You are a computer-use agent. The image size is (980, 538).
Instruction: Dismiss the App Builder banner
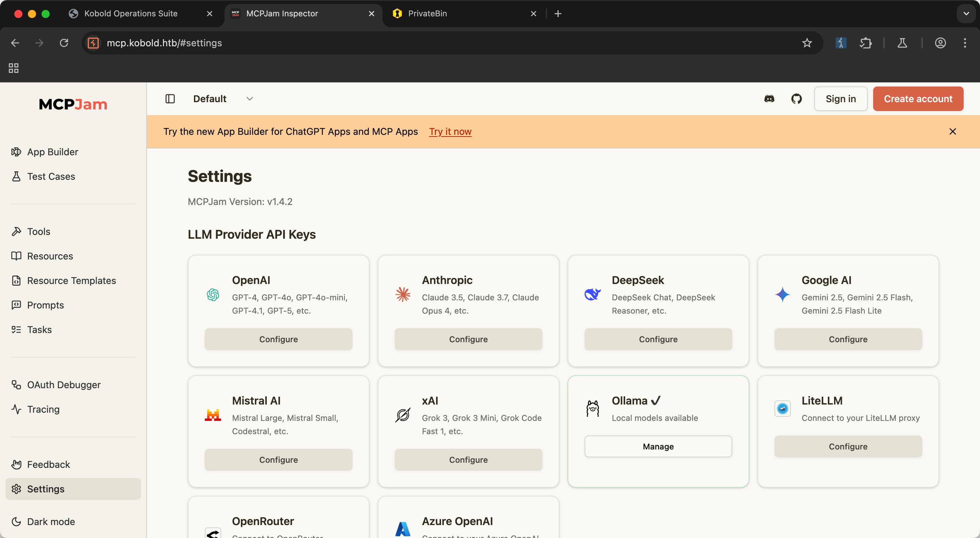click(953, 131)
